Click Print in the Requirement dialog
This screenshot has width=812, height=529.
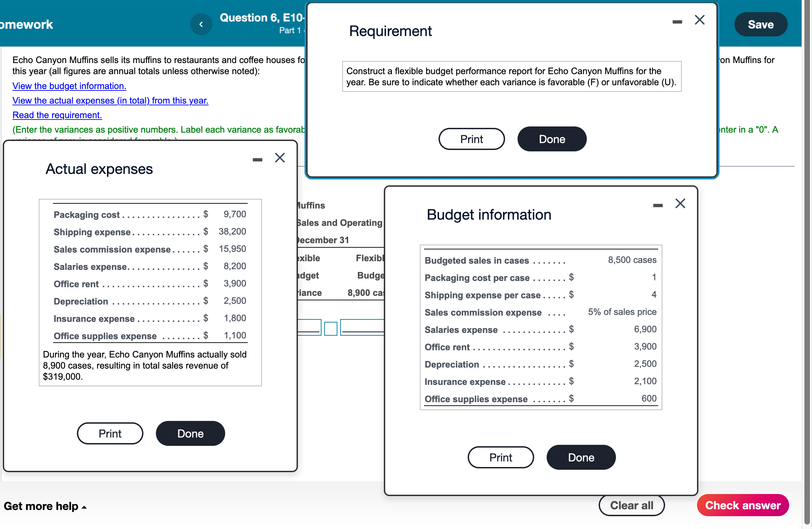point(471,139)
